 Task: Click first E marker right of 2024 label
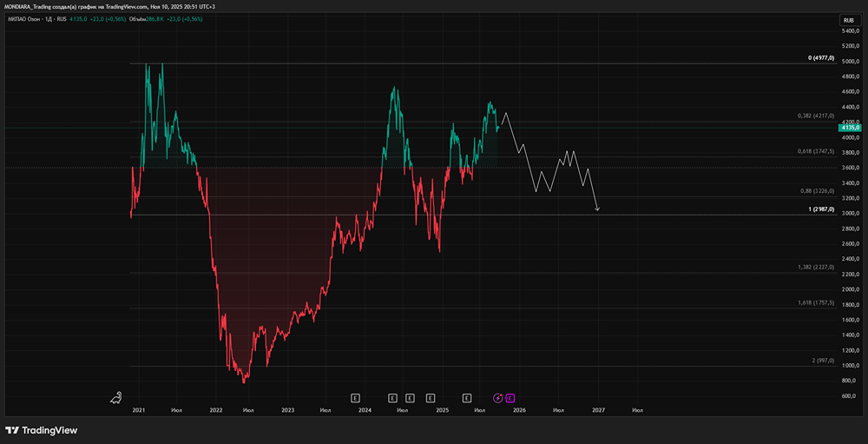click(392, 398)
